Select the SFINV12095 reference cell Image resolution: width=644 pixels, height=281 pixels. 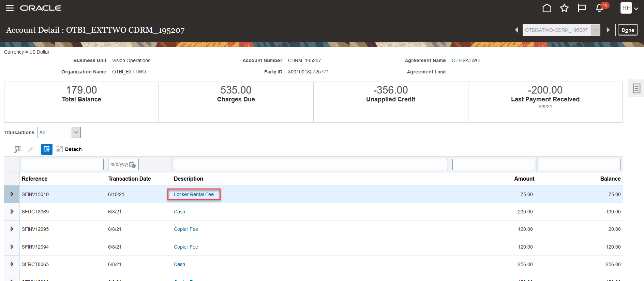(35, 229)
